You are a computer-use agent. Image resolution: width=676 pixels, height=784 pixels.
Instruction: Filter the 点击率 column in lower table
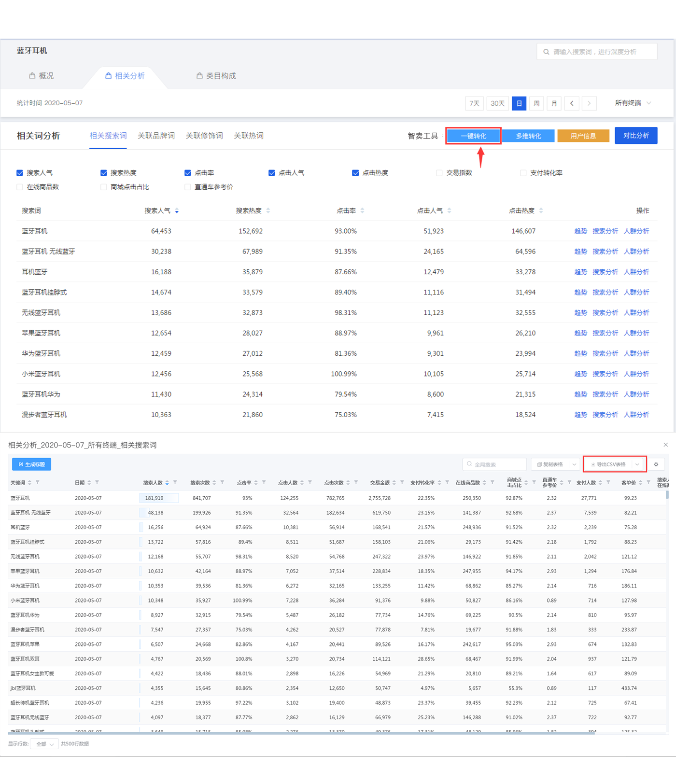(x=264, y=482)
